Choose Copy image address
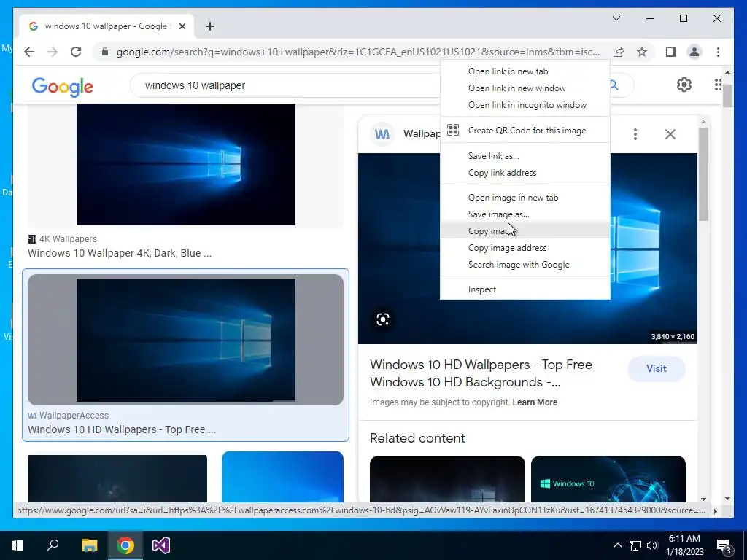Viewport: 747px width, 560px height. pos(525,248)
